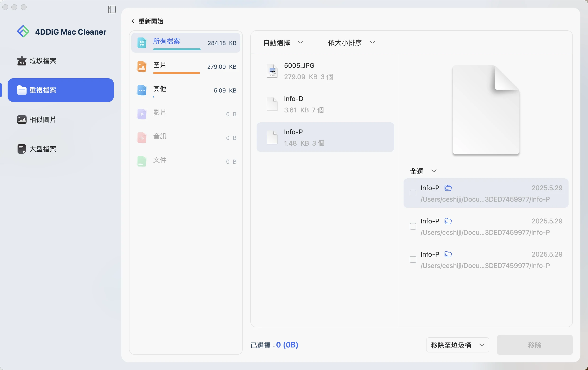The image size is (588, 370).
Task: Click the teal bar under 所有檔案
Action: click(x=177, y=49)
